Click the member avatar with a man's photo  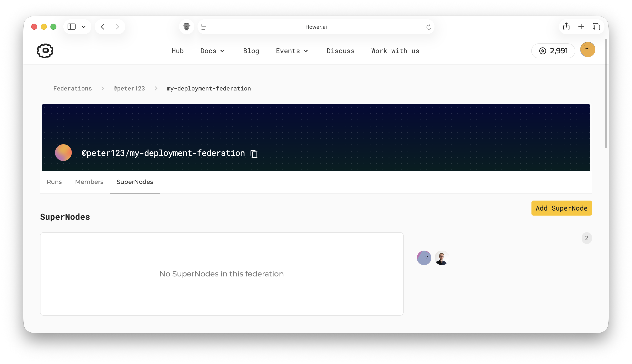(x=442, y=258)
